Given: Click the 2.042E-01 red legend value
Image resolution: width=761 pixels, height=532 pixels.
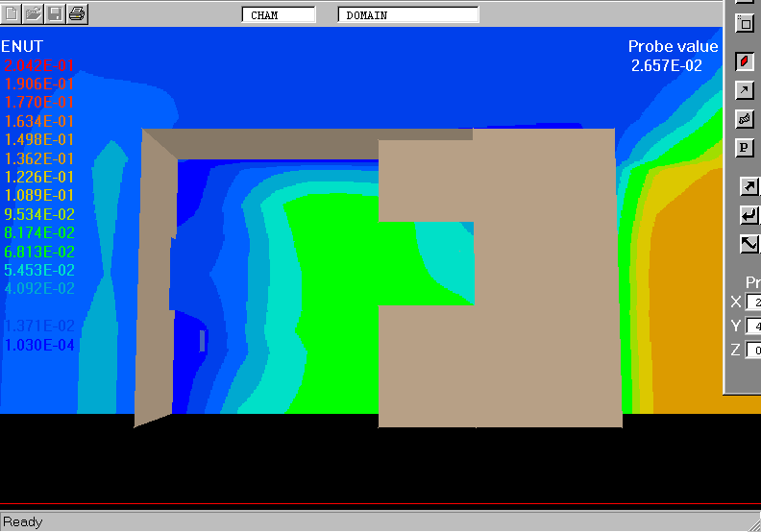Looking at the screenshot, I should tap(39, 65).
